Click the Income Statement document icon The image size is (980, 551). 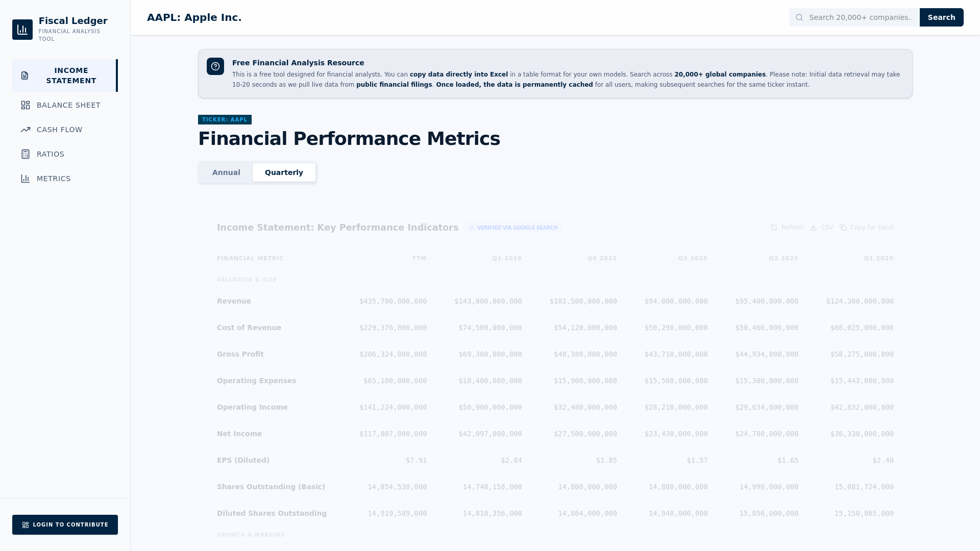click(25, 76)
